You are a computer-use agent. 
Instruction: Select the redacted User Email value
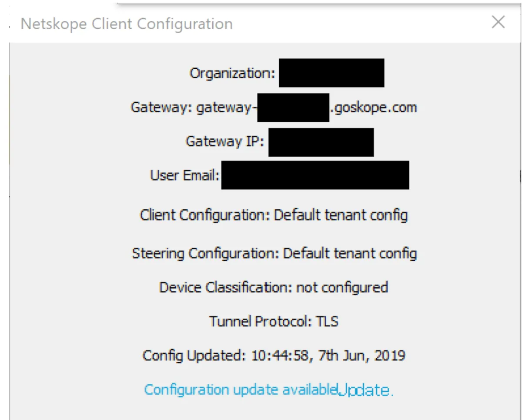[x=315, y=175]
